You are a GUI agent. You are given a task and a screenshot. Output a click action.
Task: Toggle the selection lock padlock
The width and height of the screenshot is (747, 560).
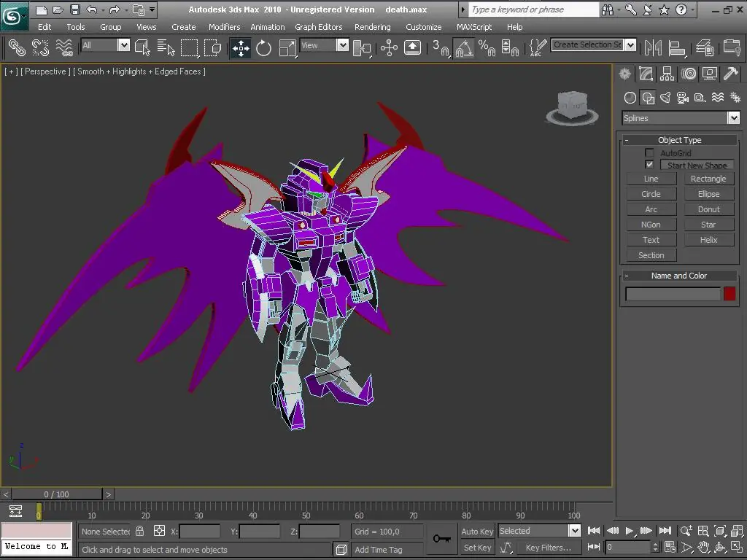[x=139, y=531]
